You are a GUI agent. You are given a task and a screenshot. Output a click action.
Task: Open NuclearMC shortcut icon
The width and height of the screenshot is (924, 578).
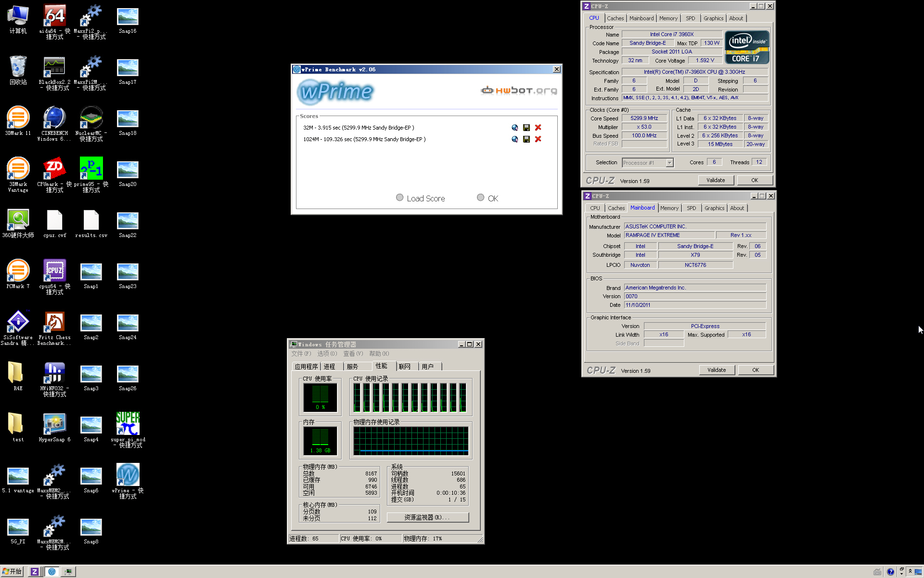91,124
